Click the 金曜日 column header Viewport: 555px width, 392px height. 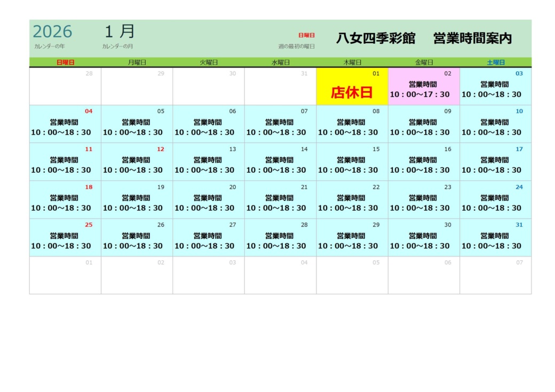(423, 62)
